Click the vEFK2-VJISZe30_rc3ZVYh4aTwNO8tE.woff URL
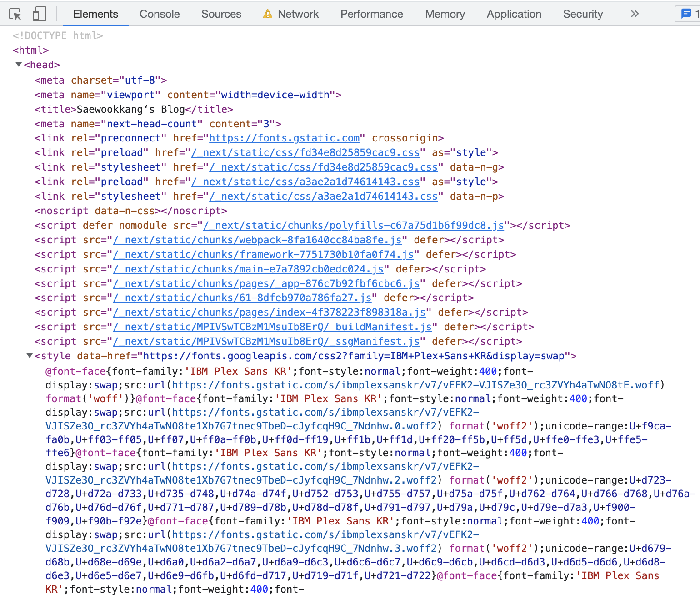Viewport: 700px width, 595px height. click(x=416, y=385)
